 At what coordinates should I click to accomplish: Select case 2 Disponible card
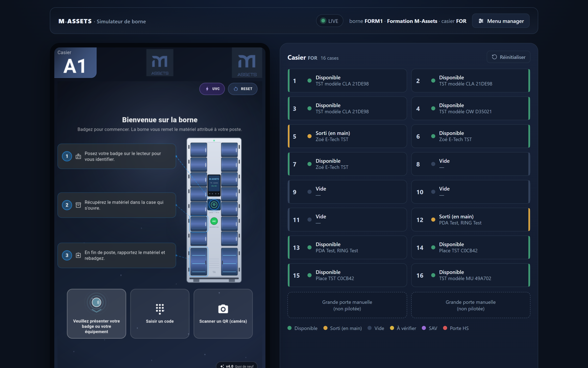point(470,81)
